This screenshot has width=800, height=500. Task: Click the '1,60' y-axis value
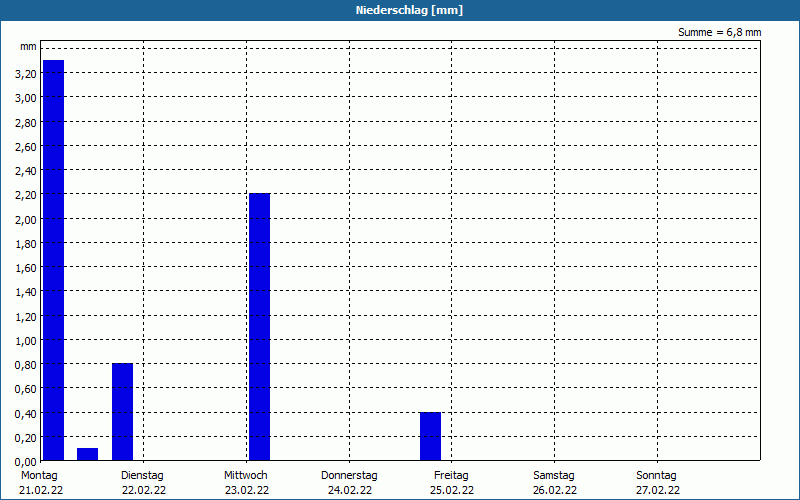26,268
